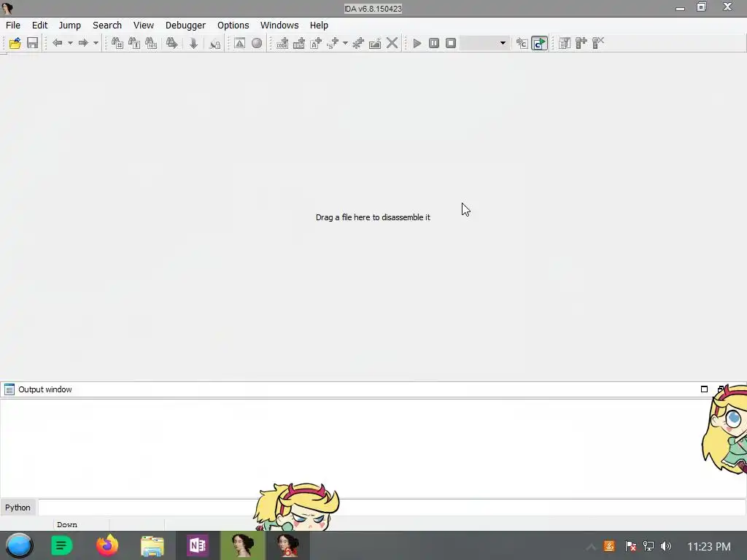The image size is (747, 560).
Task: Click the Make data icon
Action: pos(299,43)
